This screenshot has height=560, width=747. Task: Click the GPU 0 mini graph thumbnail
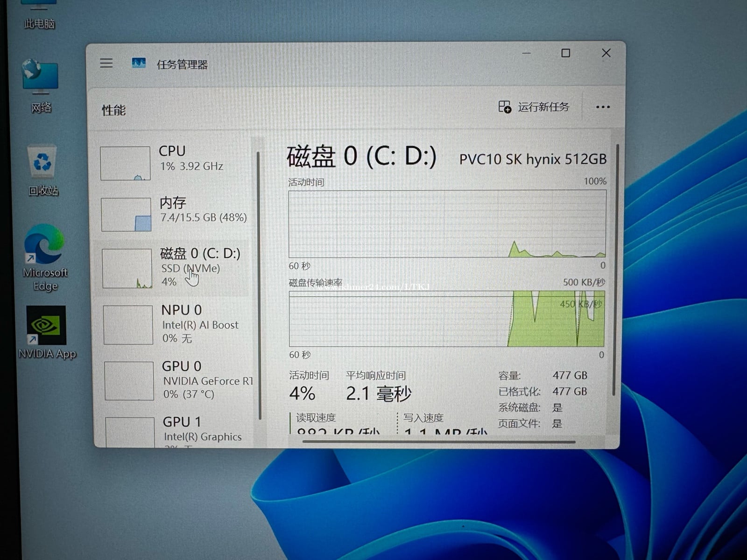tap(129, 381)
